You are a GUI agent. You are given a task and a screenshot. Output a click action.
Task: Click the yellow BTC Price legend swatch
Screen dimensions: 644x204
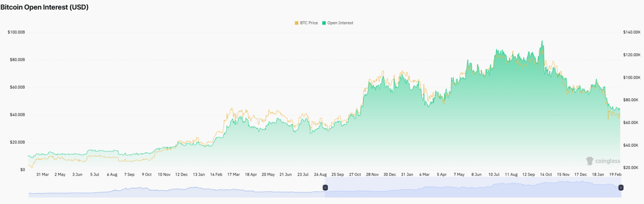[297, 23]
